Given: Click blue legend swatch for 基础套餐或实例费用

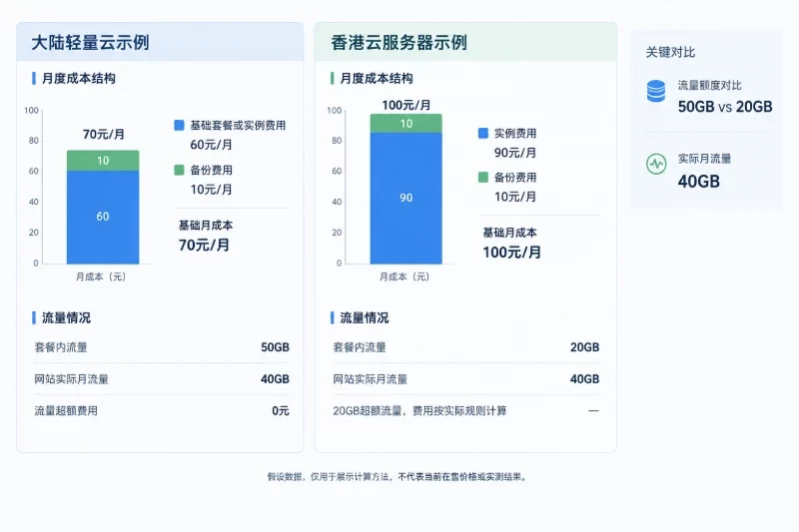Looking at the screenshot, I should click(x=179, y=125).
